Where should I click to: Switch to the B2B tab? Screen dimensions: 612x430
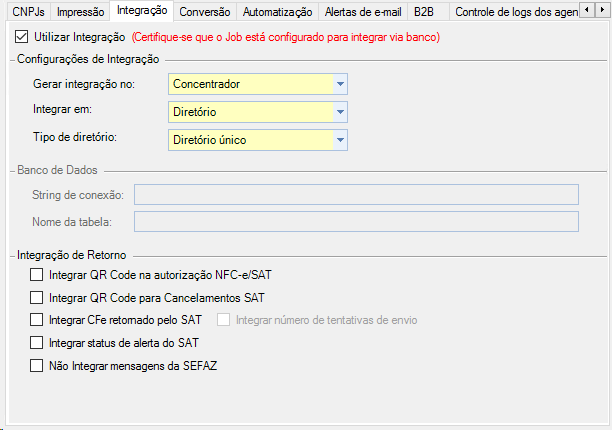424,12
